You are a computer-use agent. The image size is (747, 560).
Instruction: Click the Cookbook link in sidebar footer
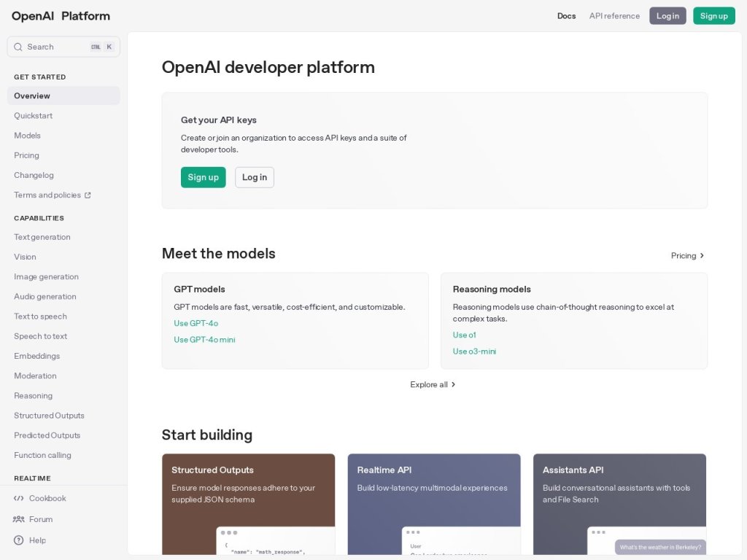[x=47, y=498]
